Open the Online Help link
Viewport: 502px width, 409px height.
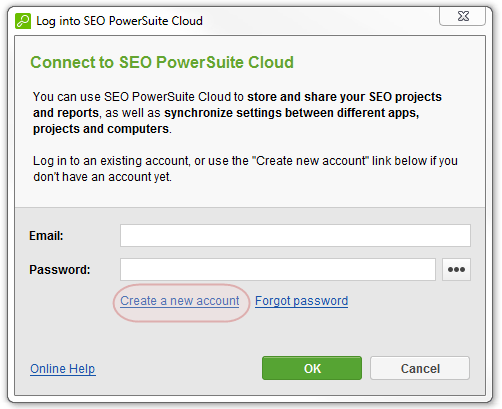pos(63,369)
